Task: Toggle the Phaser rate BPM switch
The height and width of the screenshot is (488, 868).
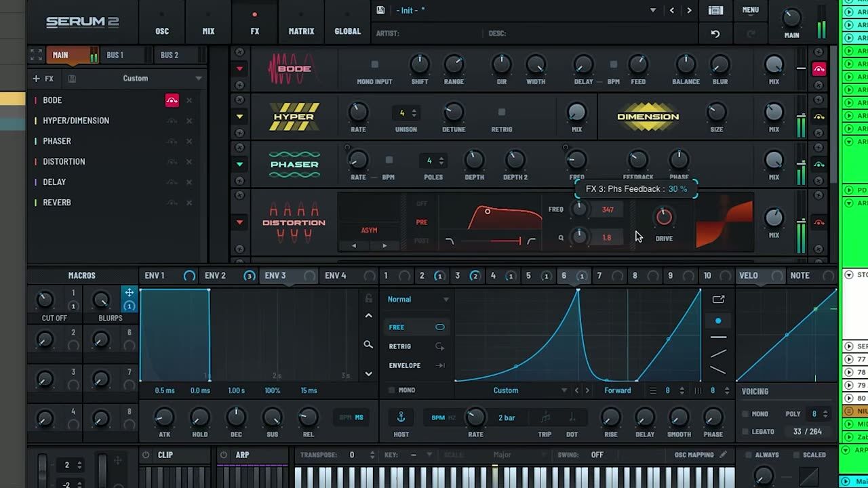Action: pos(389,160)
